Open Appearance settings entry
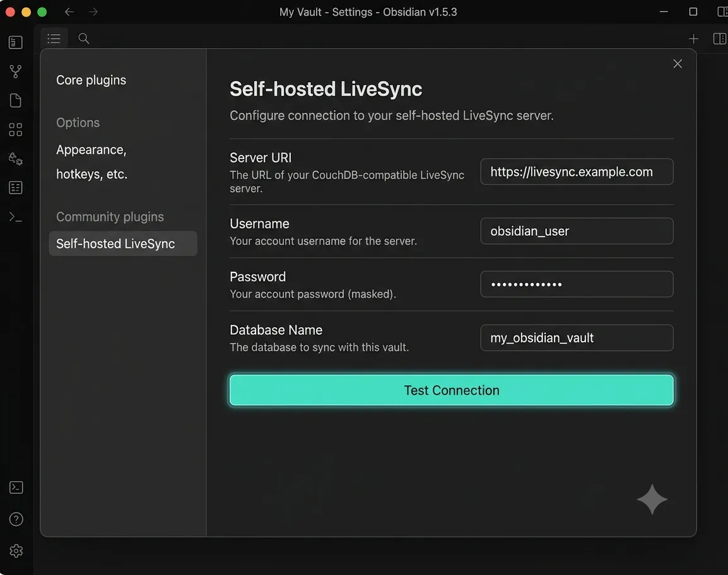This screenshot has height=575, width=728. 91,150
